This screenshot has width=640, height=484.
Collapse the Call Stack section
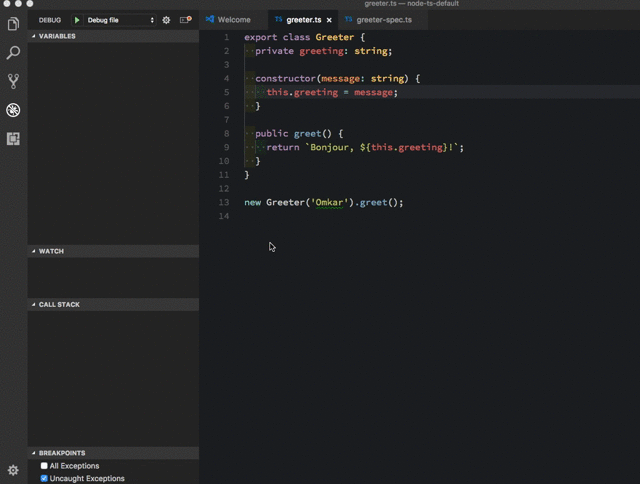[x=113, y=304]
